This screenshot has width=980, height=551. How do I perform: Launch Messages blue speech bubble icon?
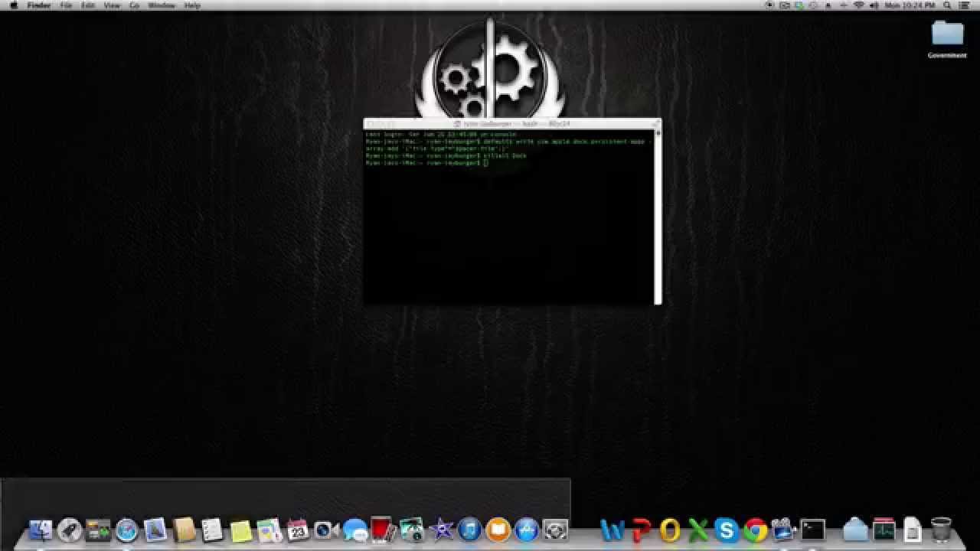(x=354, y=530)
